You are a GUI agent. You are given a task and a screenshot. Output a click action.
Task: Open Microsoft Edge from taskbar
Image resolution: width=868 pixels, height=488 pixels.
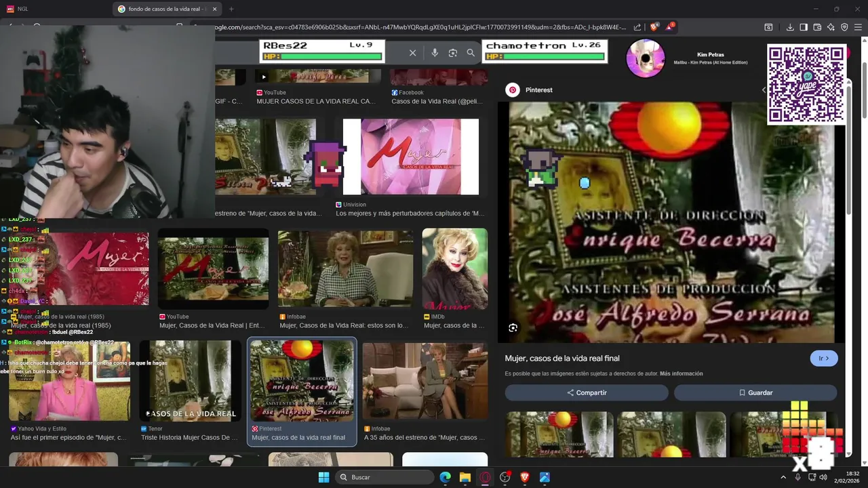tap(445, 477)
